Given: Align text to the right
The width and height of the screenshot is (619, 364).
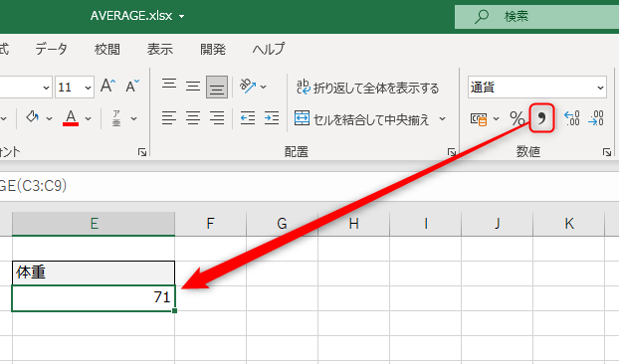Looking at the screenshot, I should click(217, 118).
